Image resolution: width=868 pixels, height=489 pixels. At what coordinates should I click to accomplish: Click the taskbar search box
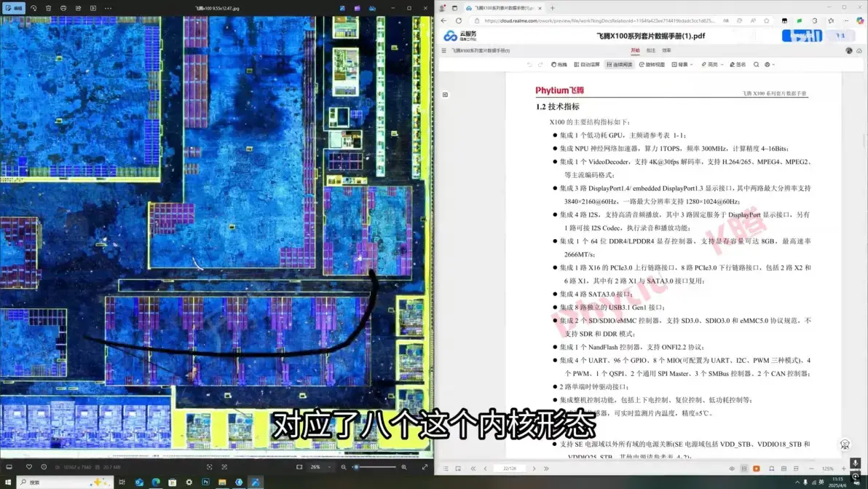pyautogui.click(x=65, y=482)
